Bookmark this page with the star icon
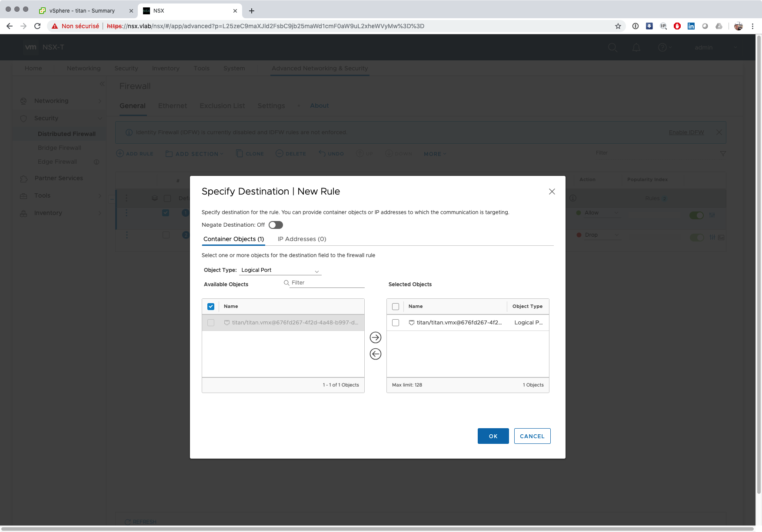762x532 pixels. coord(618,26)
